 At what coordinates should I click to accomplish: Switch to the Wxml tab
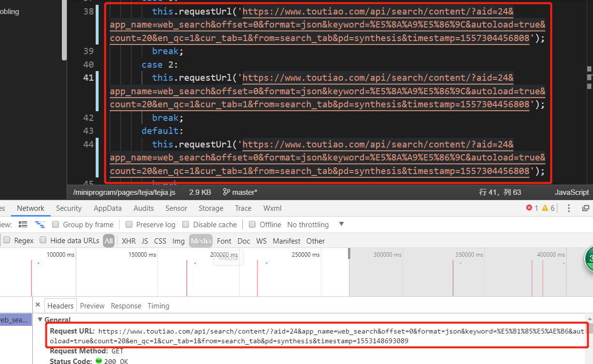pyautogui.click(x=273, y=208)
